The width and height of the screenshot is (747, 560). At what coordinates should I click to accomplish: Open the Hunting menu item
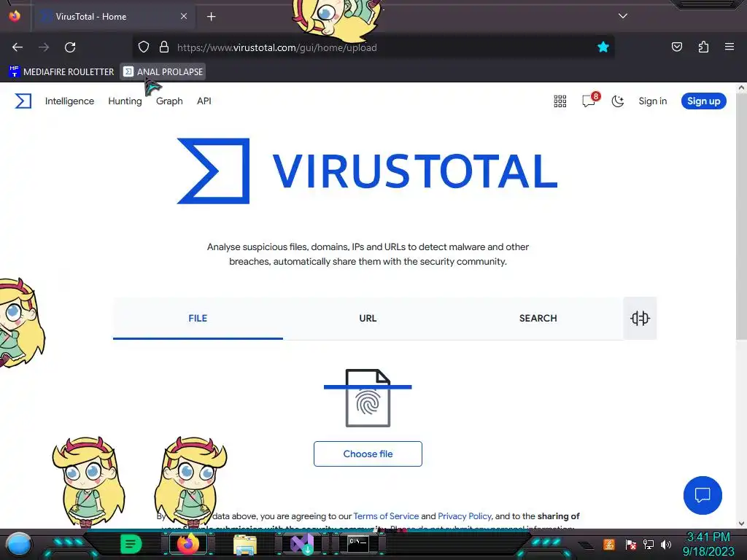pyautogui.click(x=125, y=101)
